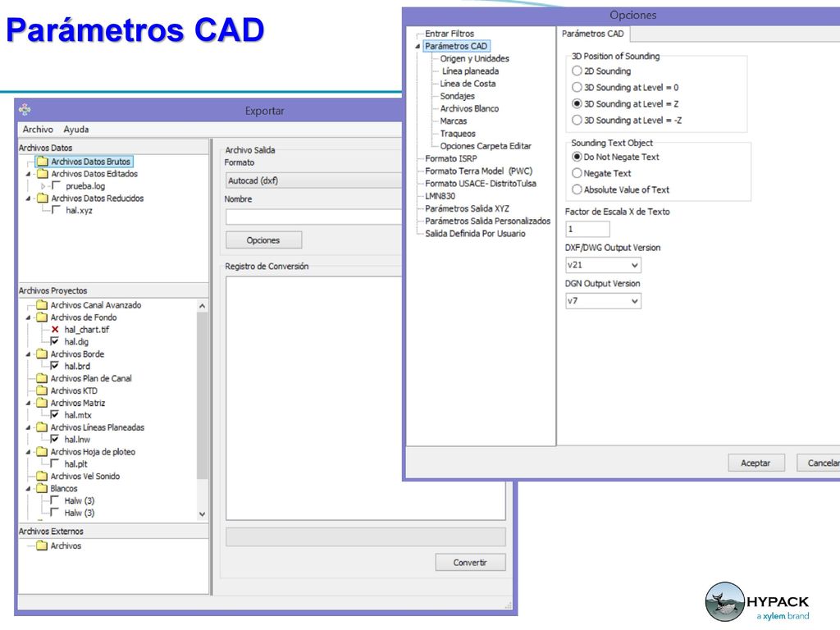Select 3D Sounding at Level = Z

577,104
